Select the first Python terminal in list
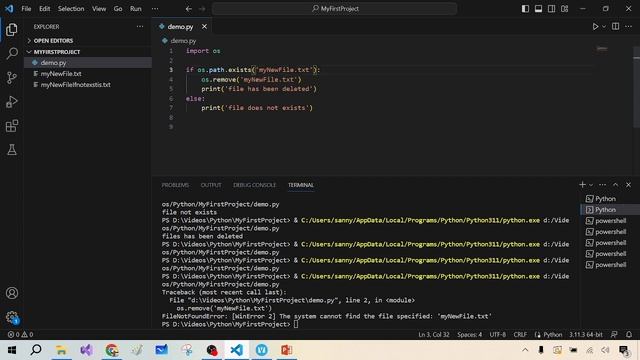Screen dimensions: 640x360 point(610,199)
